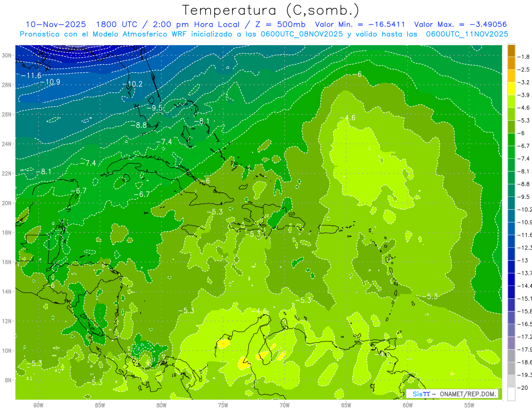Click the "-17.9" colorbar tick label

tap(524, 350)
